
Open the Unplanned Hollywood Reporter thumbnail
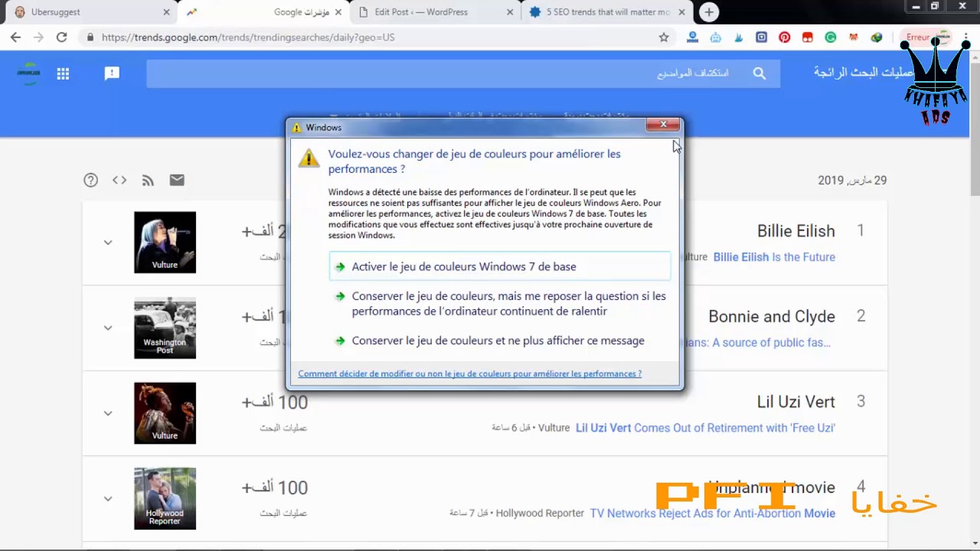[165, 499]
